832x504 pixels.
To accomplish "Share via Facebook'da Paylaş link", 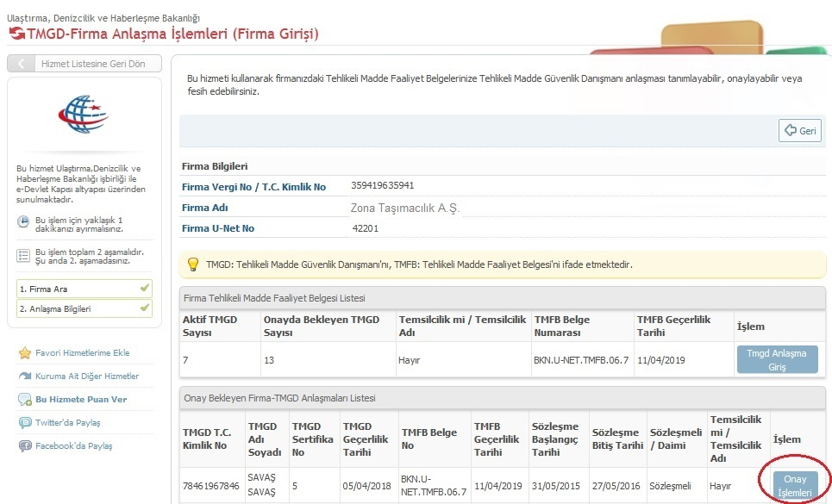I will (x=74, y=446).
